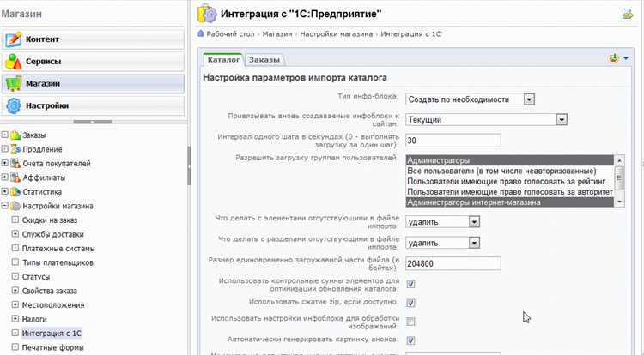Expand the Местоположения node

(15, 304)
